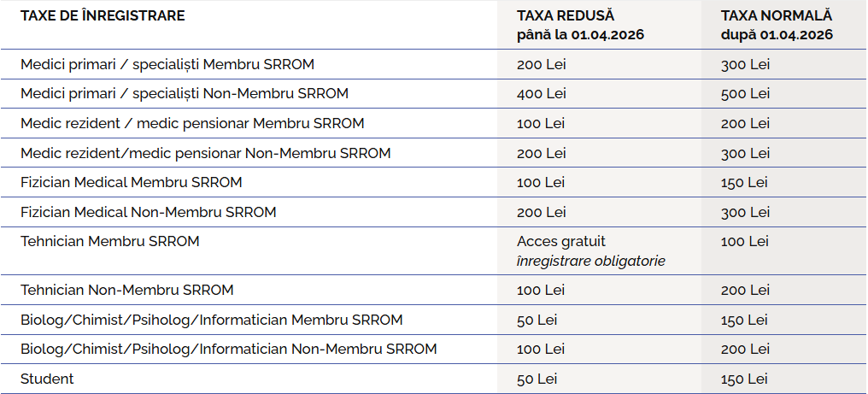Click 'Acces gratuit' in Tehnician Membru row

(560, 242)
